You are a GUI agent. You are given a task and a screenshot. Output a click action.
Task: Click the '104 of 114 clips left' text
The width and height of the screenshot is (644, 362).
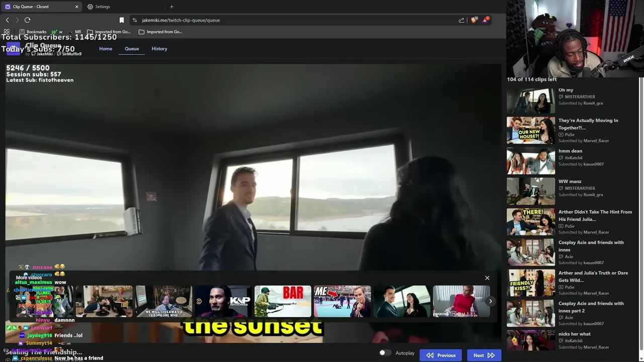pyautogui.click(x=532, y=79)
